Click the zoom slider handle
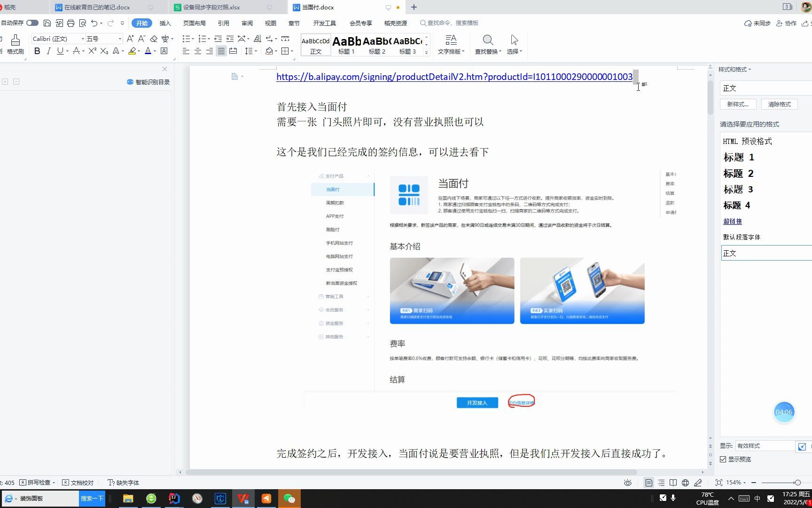812x508 pixels. 797,483
